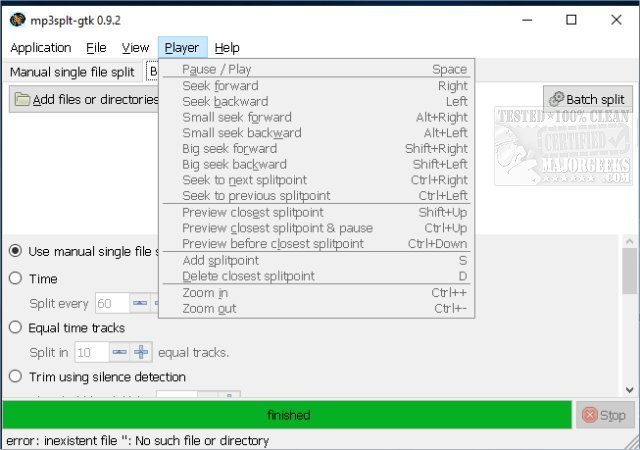Select Trim using silence detection option
This screenshot has height=450, width=640.
(x=16, y=376)
